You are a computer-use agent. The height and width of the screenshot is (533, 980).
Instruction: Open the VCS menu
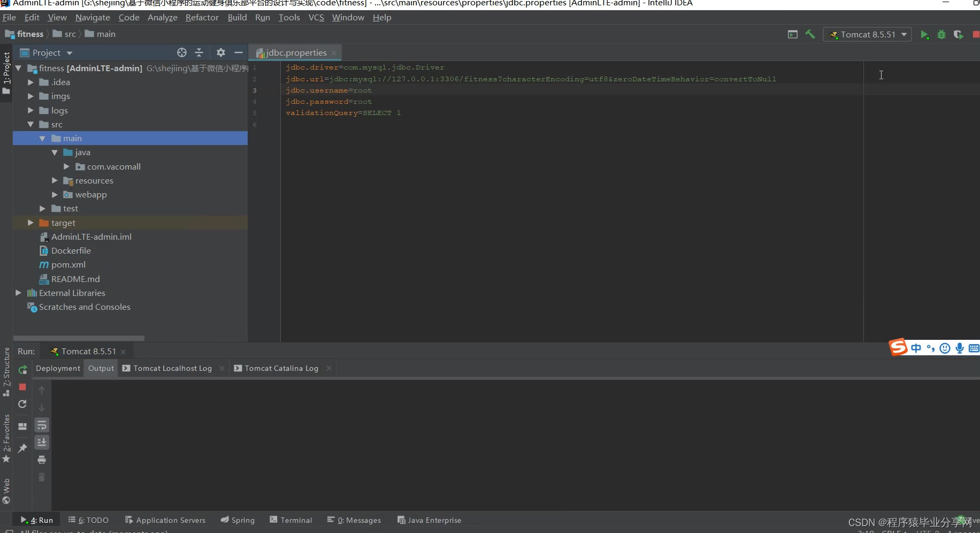point(316,17)
